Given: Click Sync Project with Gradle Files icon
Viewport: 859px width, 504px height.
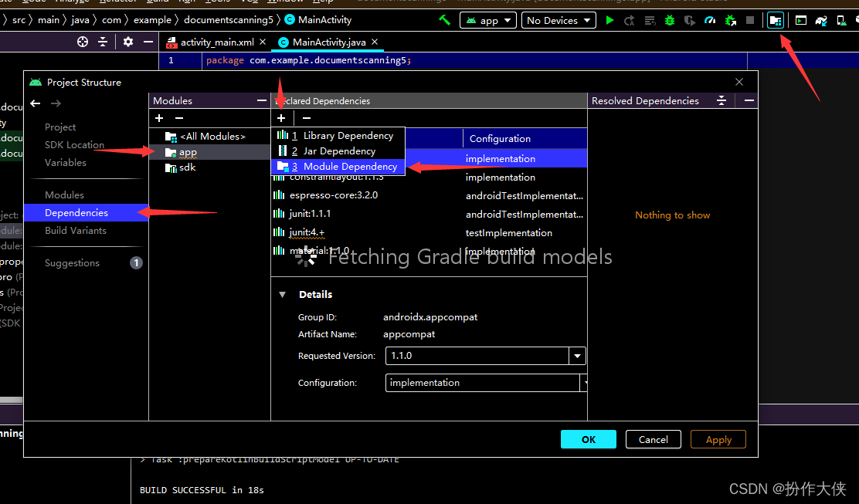Looking at the screenshot, I should (821, 20).
